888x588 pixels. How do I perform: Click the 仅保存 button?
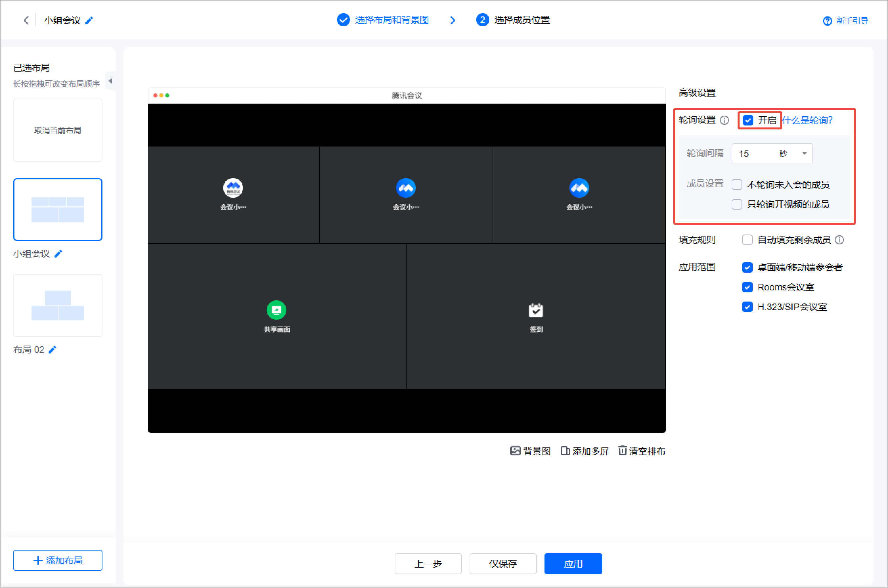(x=503, y=564)
